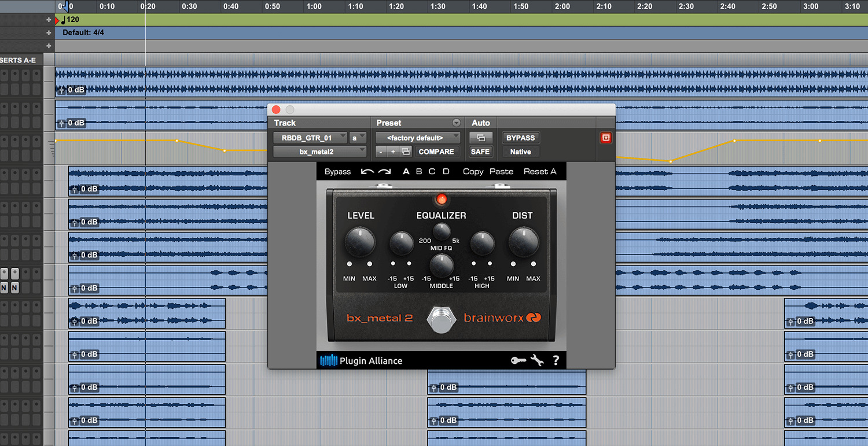Screen dimensions: 868x446
Task: Open the Preset settings menu arrow
Action: 456,123
